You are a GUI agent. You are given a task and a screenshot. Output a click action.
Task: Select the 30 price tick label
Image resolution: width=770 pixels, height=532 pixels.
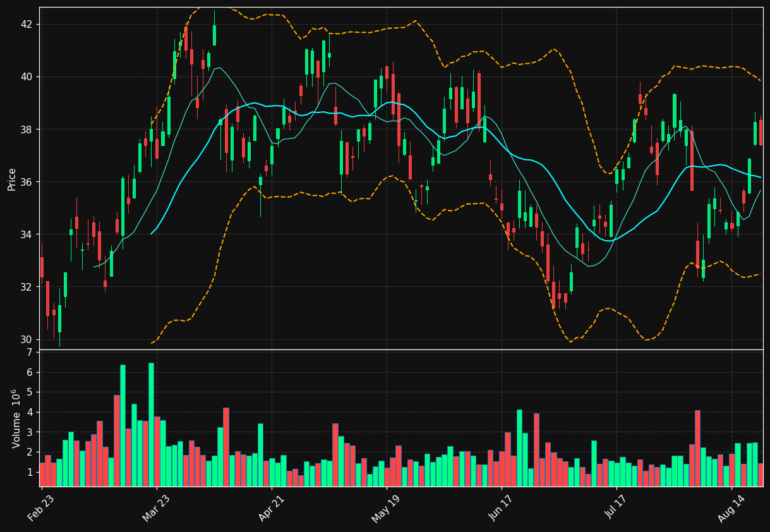click(x=26, y=339)
